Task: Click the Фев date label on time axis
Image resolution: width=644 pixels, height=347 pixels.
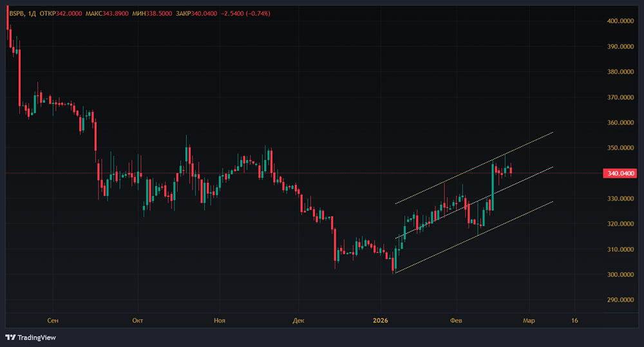Action: pyautogui.click(x=457, y=321)
